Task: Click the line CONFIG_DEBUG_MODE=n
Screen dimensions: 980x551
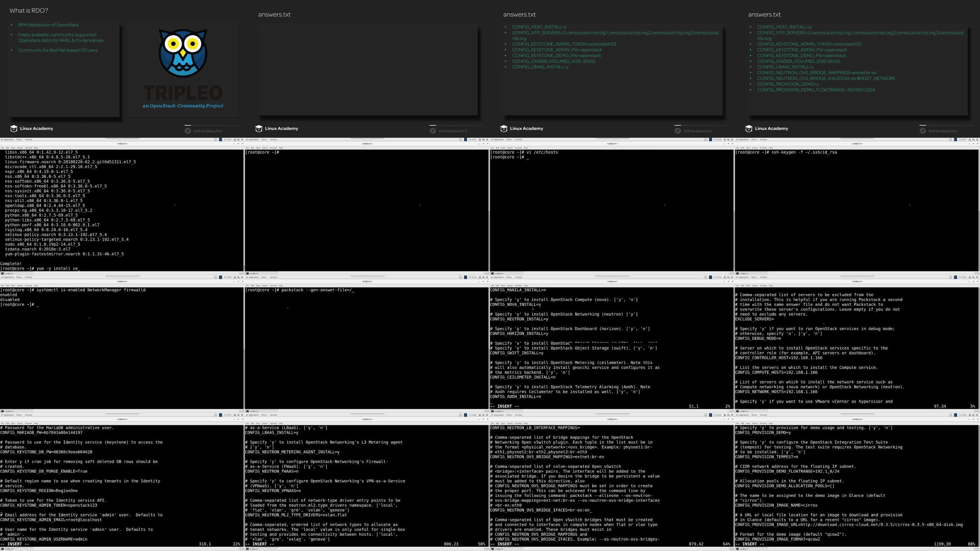Action: (x=758, y=339)
